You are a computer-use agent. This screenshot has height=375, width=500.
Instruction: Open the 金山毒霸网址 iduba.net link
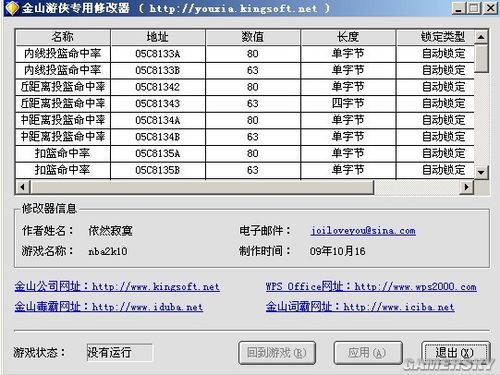[x=109, y=307]
